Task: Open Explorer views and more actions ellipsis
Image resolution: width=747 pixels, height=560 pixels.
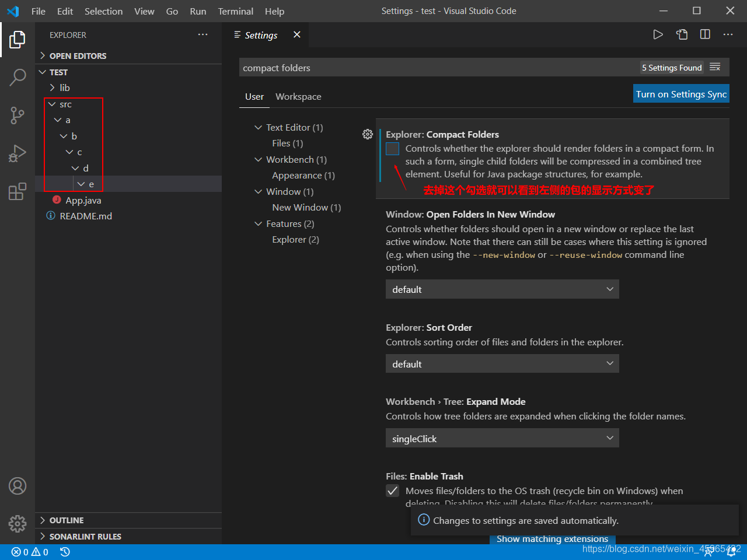Action: click(203, 35)
